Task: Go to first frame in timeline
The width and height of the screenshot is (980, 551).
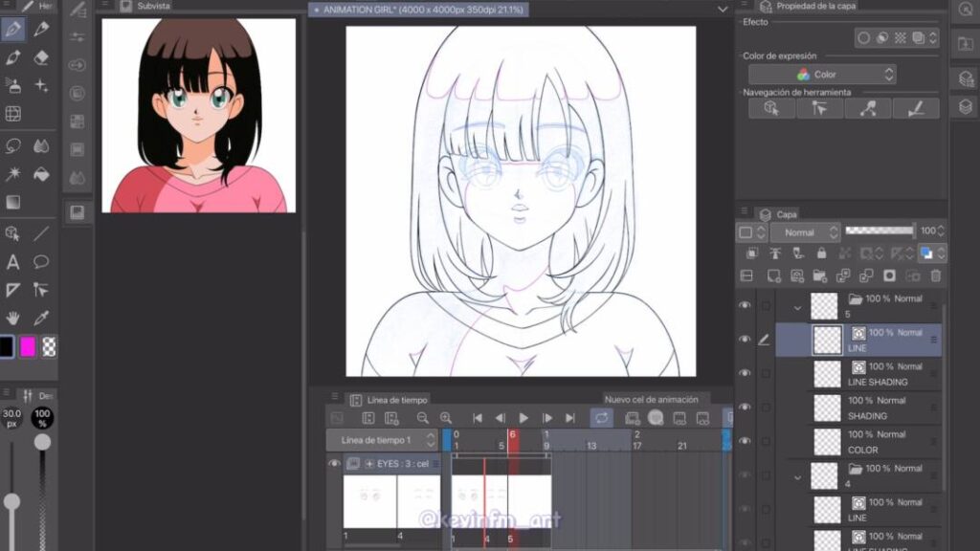Action: click(477, 418)
